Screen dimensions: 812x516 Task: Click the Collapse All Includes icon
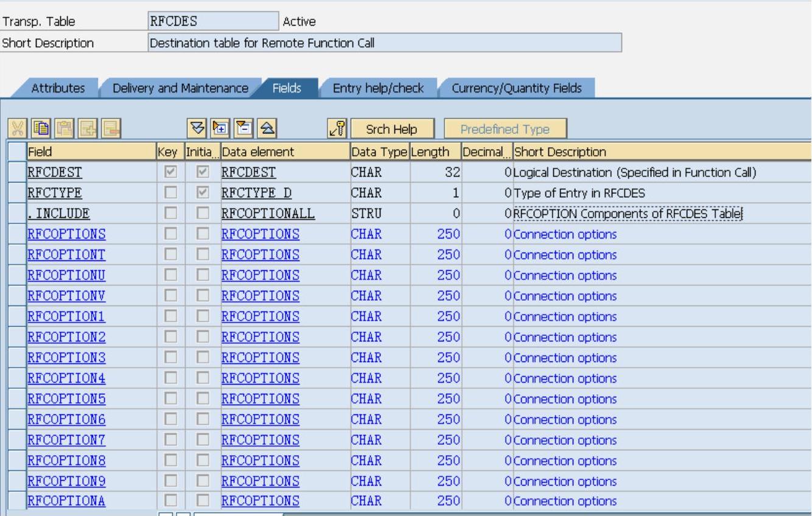267,129
